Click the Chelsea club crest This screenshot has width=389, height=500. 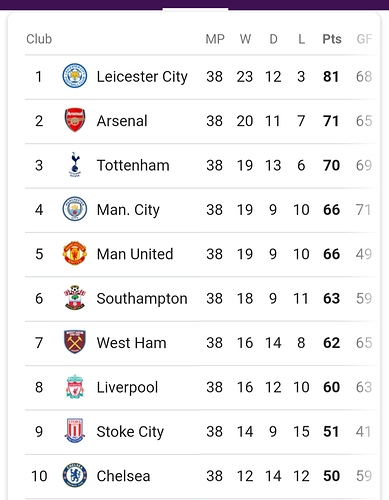(75, 475)
